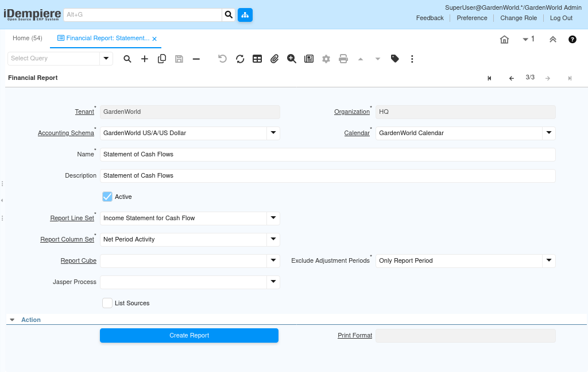Expand the Calendar dropdown
This screenshot has width=588, height=372.
tap(549, 133)
